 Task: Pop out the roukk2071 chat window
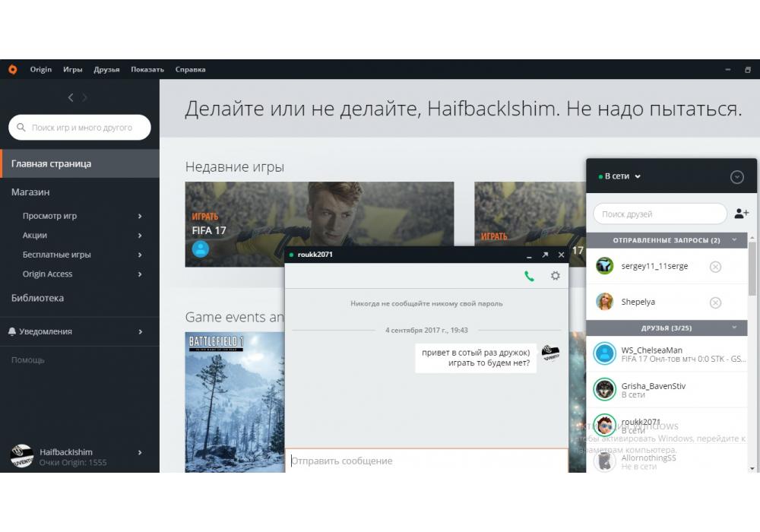tap(545, 255)
